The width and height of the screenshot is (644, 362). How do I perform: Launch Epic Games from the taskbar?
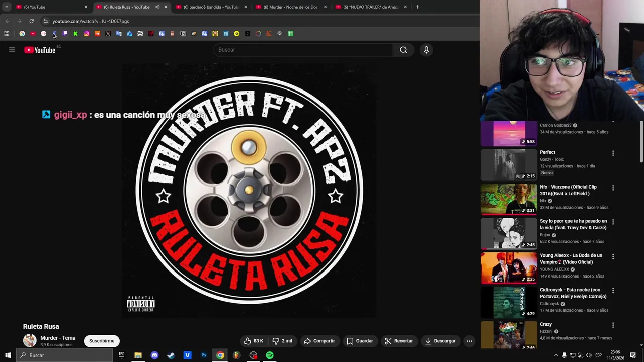pyautogui.click(x=121, y=355)
